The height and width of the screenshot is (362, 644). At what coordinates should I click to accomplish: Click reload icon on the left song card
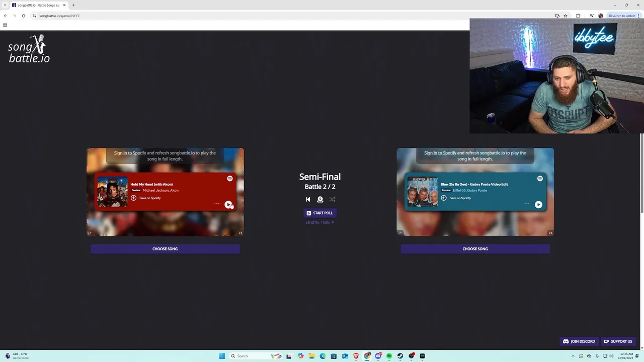point(90,233)
